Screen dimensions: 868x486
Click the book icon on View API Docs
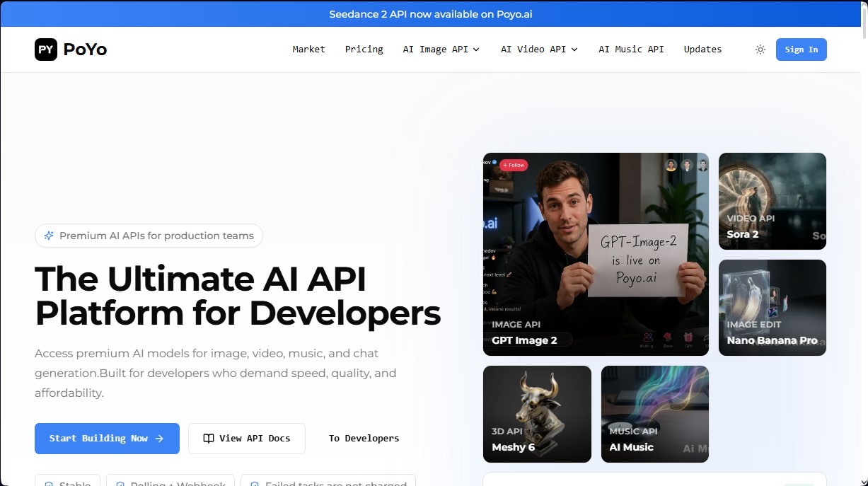click(209, 439)
